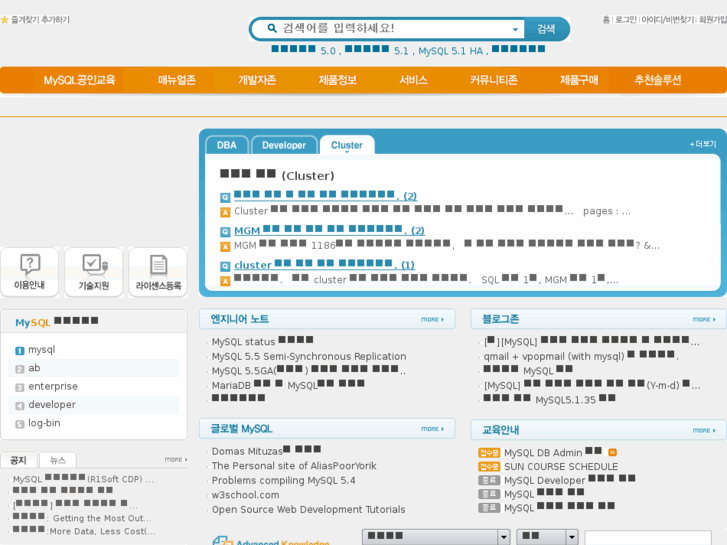Open 추천솔루션 menu
The height and width of the screenshot is (545, 727).
[657, 80]
